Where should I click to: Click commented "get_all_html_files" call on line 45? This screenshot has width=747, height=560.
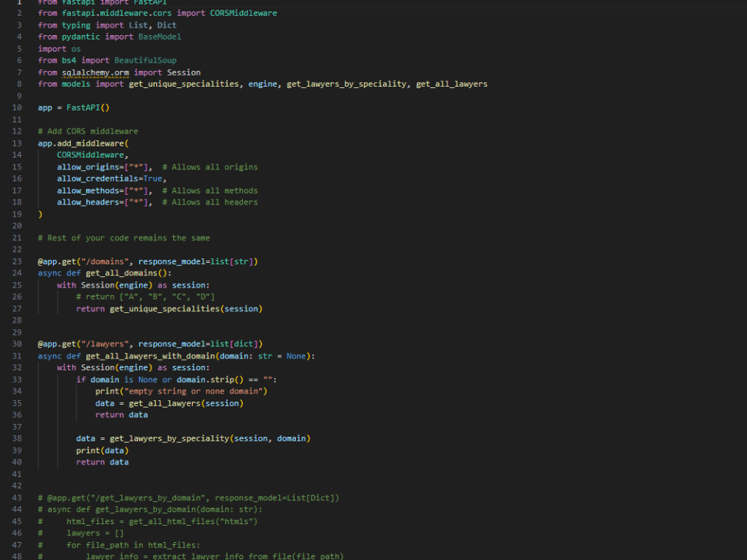pos(172,521)
